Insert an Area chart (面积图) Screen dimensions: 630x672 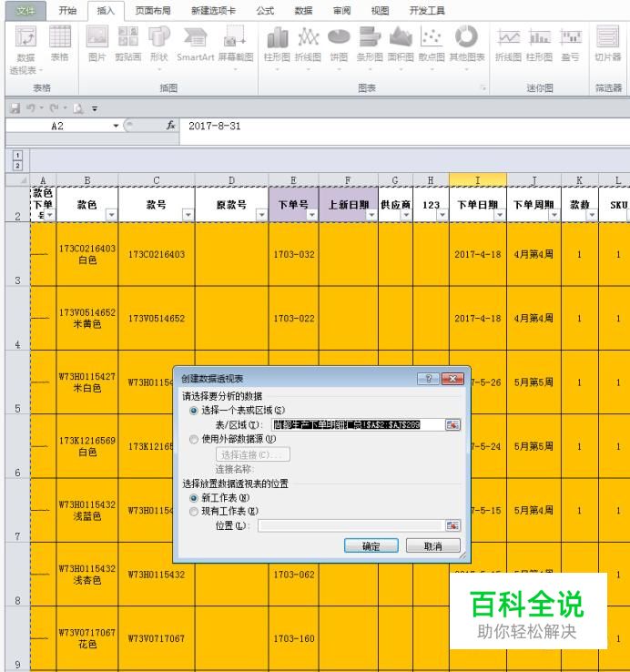tap(401, 46)
